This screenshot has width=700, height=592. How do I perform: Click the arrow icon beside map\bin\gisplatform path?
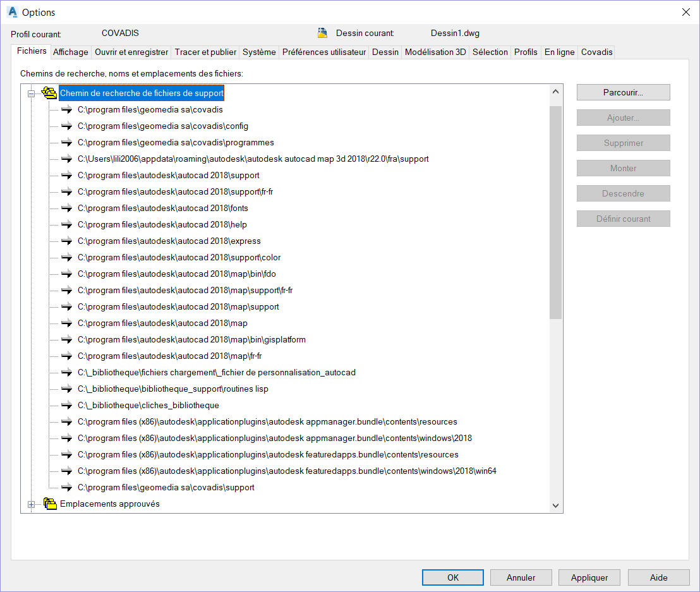point(67,340)
